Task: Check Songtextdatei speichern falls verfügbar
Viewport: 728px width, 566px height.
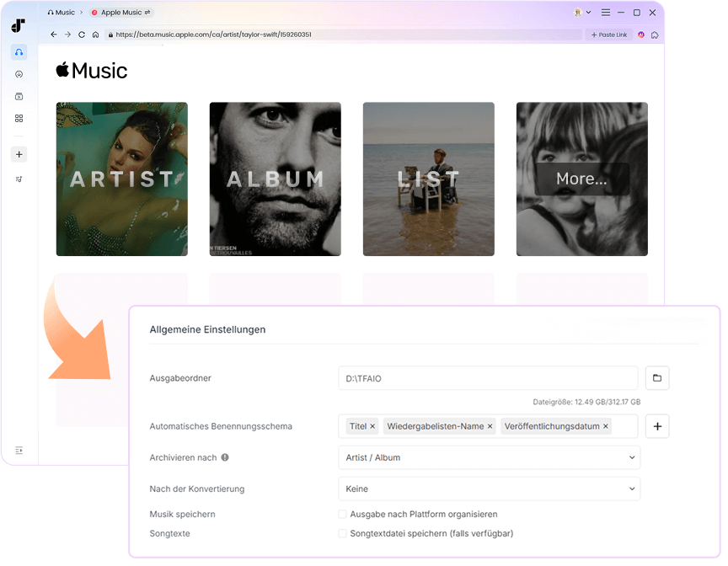Action: (x=343, y=533)
